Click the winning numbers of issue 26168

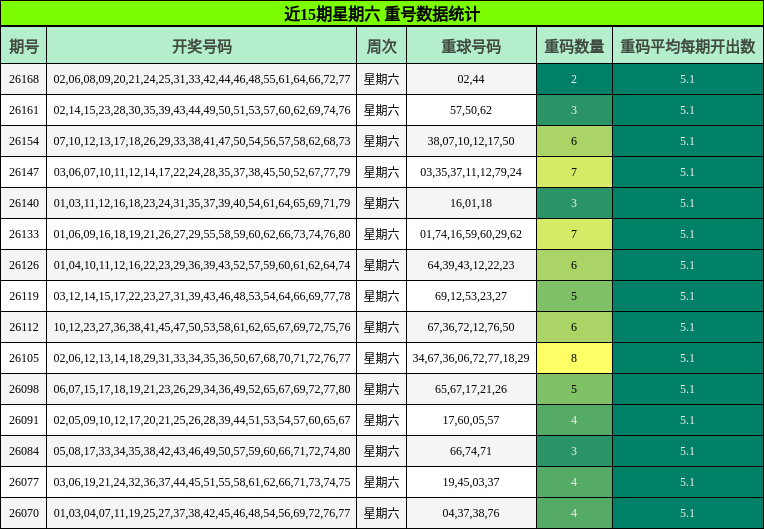point(202,79)
